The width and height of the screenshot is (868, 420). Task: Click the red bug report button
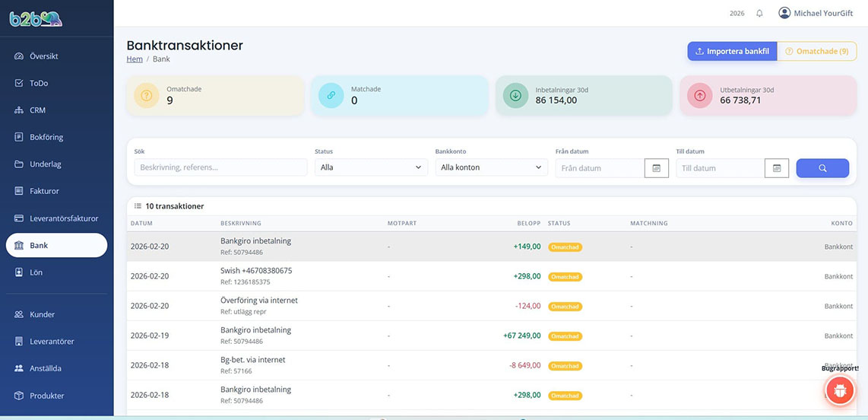[840, 390]
